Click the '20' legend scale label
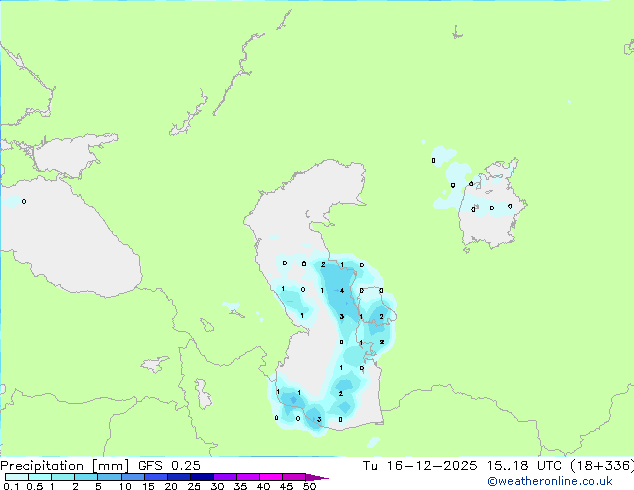This screenshot has height=490, width=634. (171, 486)
